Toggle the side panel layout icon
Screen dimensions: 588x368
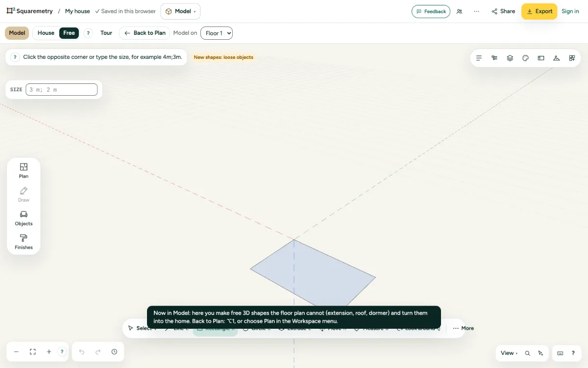coord(541,58)
